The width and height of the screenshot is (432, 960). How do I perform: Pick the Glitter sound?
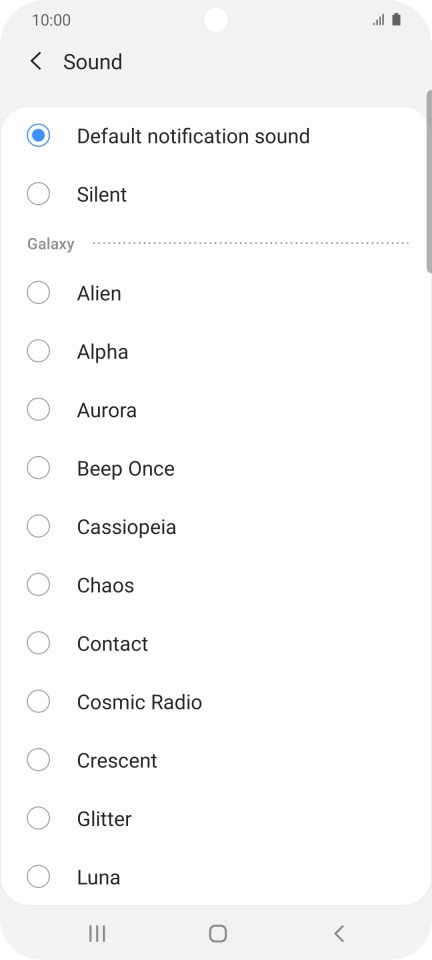pyautogui.click(x=38, y=819)
